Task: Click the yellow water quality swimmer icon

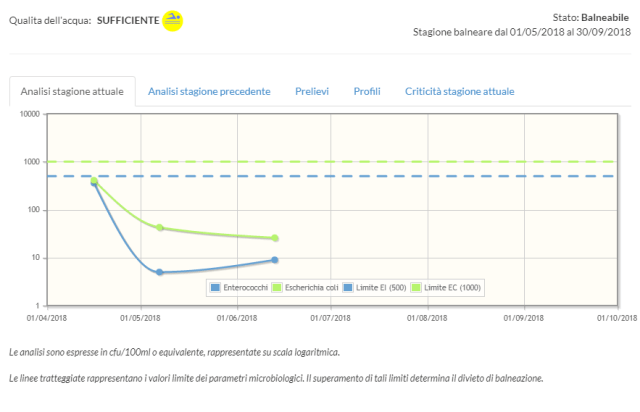Action: (174, 21)
